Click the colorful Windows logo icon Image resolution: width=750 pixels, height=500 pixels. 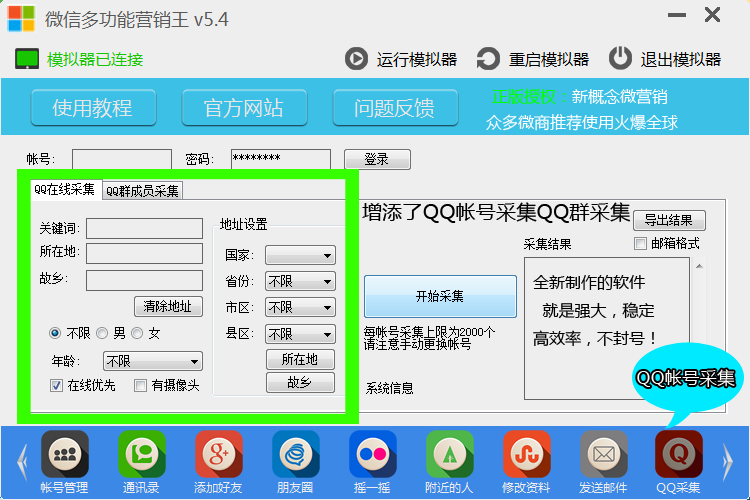[21, 19]
